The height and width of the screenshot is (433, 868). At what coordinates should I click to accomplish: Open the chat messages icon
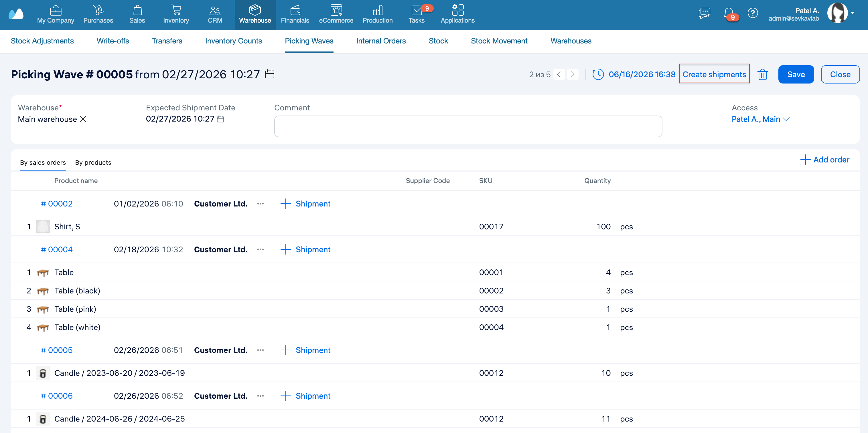click(x=704, y=13)
